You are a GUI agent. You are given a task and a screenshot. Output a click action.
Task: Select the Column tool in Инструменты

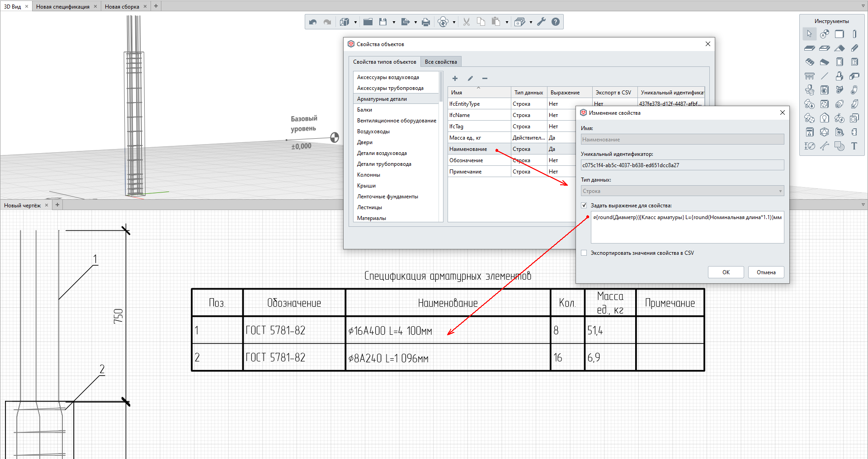(x=854, y=34)
